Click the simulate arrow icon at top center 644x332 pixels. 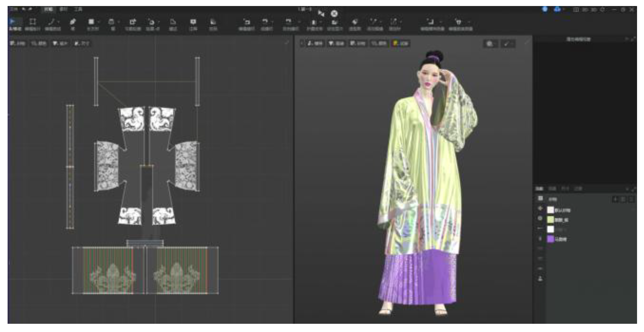[321, 13]
